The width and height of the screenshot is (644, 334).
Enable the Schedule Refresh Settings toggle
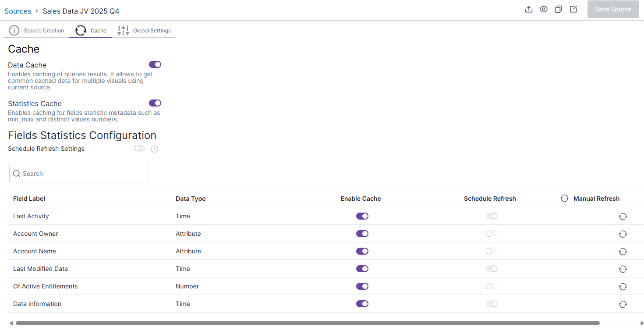[140, 149]
